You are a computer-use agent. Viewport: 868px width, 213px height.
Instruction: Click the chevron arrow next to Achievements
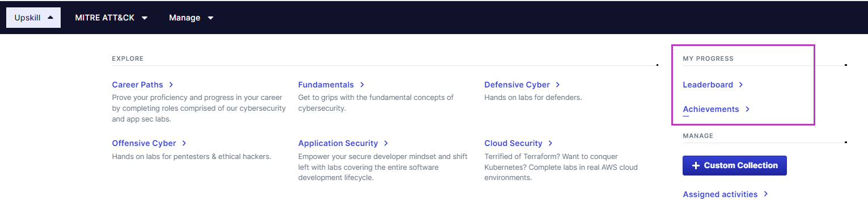pos(747,109)
